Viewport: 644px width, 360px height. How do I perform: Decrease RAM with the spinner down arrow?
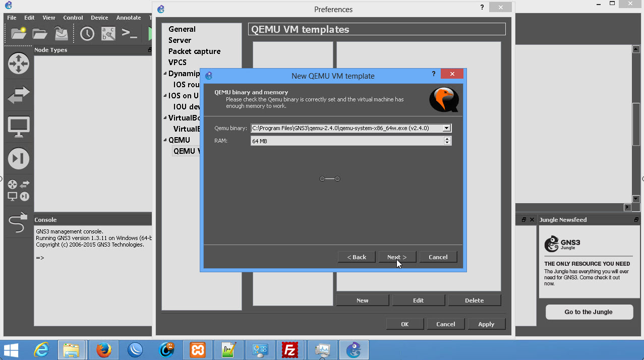click(x=447, y=143)
